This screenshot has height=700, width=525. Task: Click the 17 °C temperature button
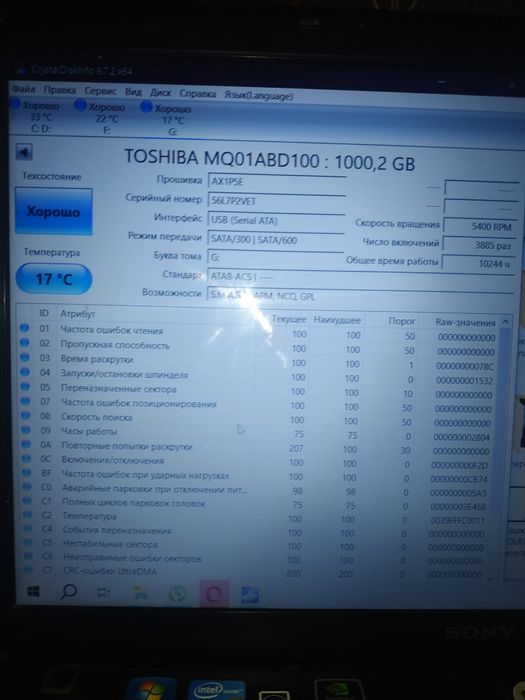click(x=54, y=279)
